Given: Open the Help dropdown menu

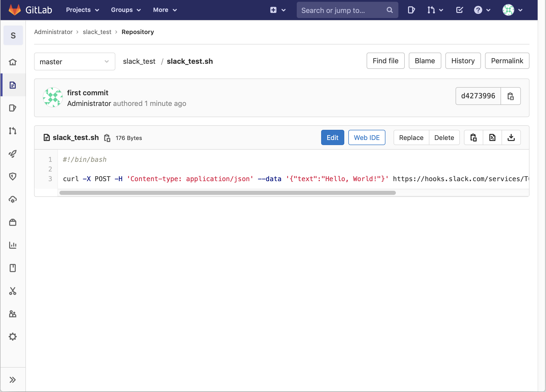Looking at the screenshot, I should (482, 10).
